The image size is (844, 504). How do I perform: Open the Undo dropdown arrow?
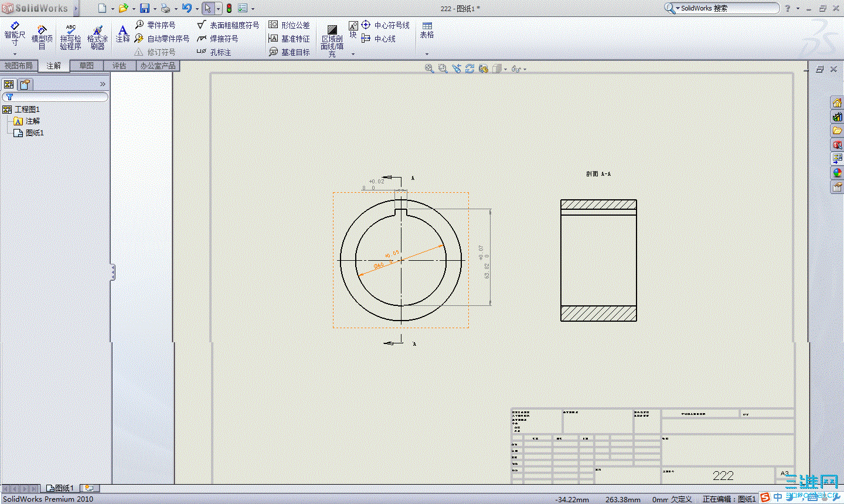pos(197,9)
